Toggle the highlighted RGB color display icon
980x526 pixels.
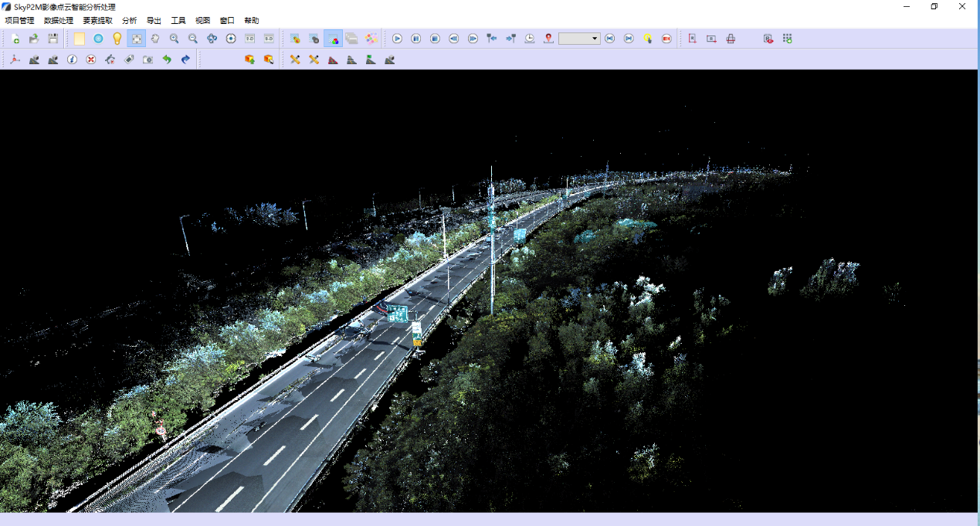[333, 39]
